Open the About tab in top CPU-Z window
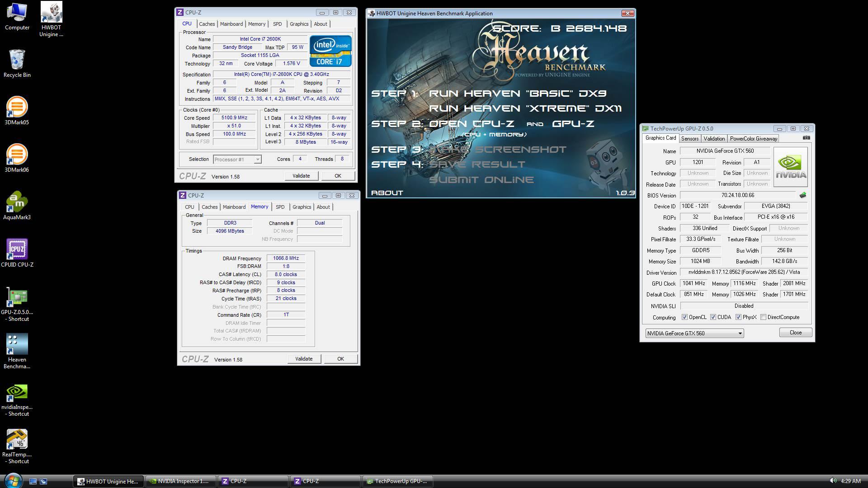 coord(321,24)
